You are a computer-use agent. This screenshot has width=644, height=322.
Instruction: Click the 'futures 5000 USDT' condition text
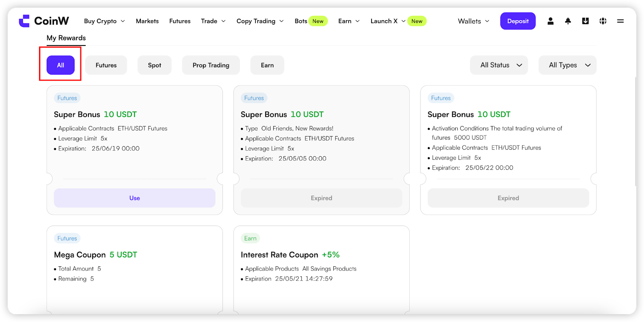[x=459, y=138]
